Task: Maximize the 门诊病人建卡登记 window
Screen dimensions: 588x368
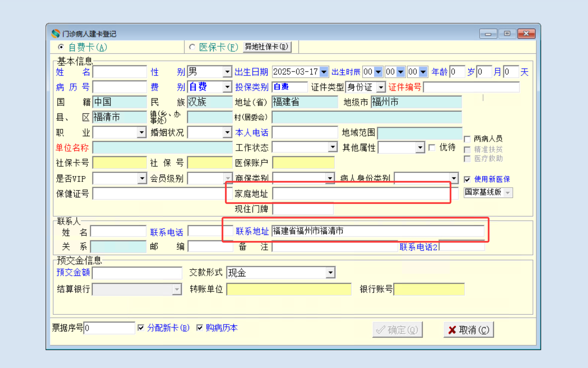Action: click(x=507, y=34)
